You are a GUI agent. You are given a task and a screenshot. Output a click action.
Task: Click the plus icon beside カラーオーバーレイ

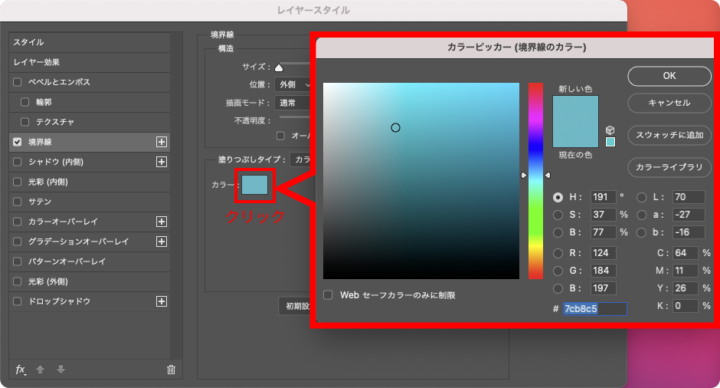(x=161, y=221)
